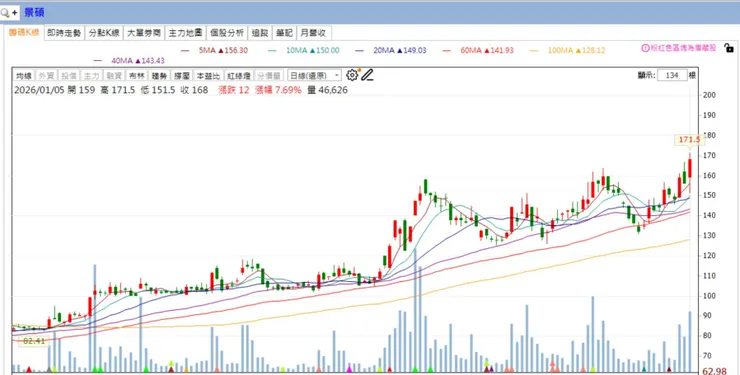The width and height of the screenshot is (740, 375).
Task: Go to 個股分析 tab
Action: [x=227, y=33]
